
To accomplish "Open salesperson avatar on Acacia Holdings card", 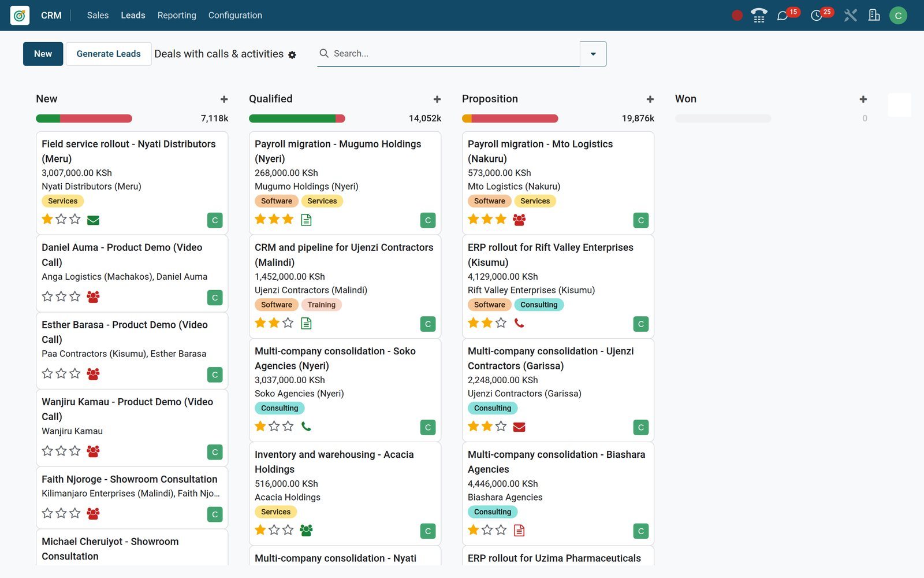I will pos(428,531).
